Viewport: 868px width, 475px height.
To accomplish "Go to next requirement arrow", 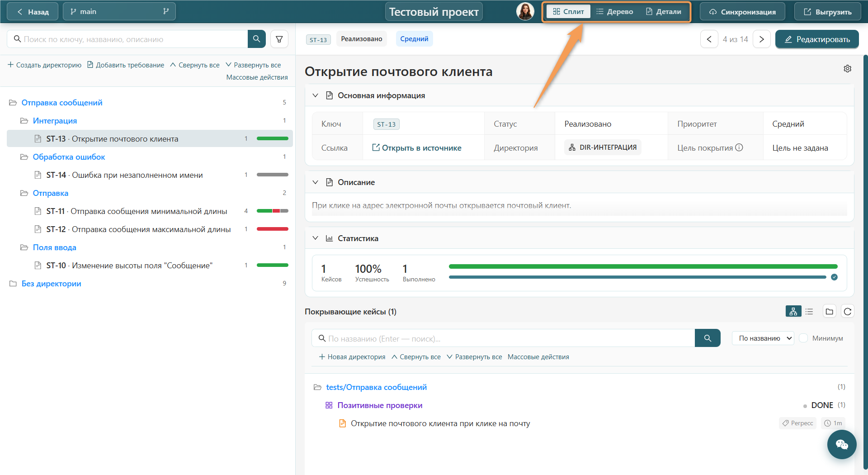I will tap(761, 39).
